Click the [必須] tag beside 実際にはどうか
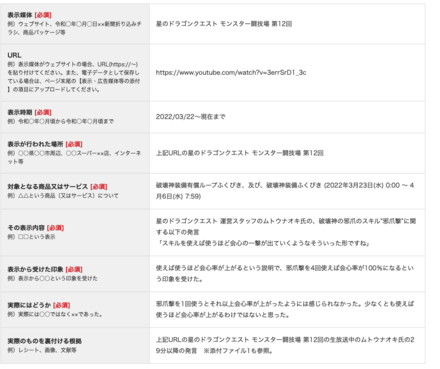The image size is (440, 369). pyautogui.click(x=62, y=305)
